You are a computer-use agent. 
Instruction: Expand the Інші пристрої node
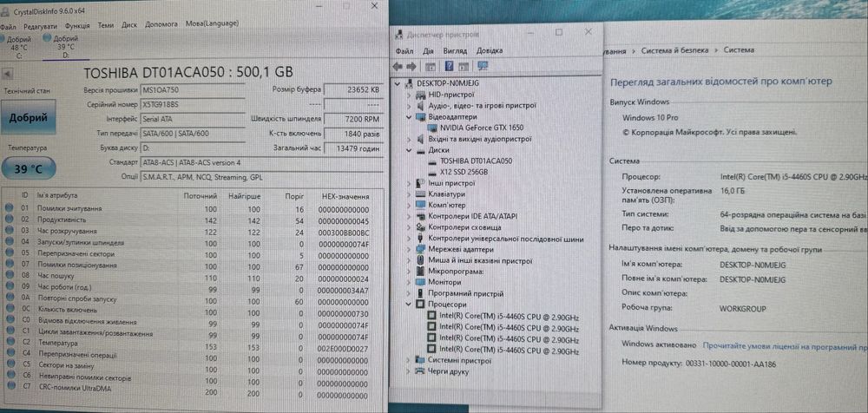pyautogui.click(x=409, y=183)
